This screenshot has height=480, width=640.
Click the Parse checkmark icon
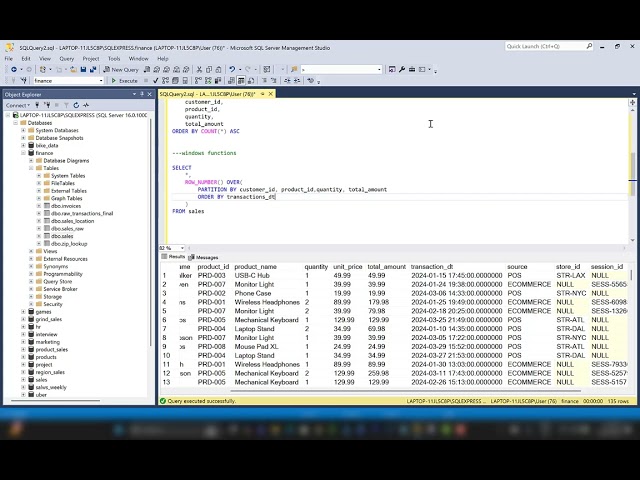point(156,81)
